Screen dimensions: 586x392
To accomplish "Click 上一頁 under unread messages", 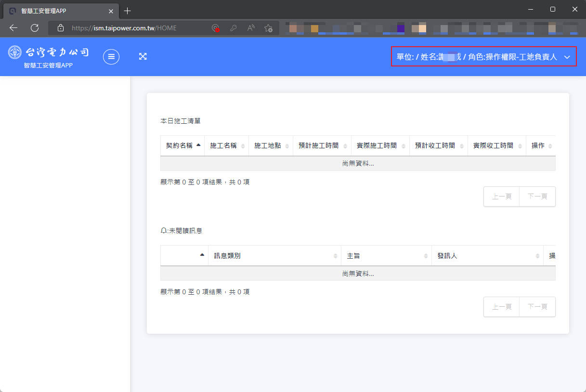I will point(502,307).
